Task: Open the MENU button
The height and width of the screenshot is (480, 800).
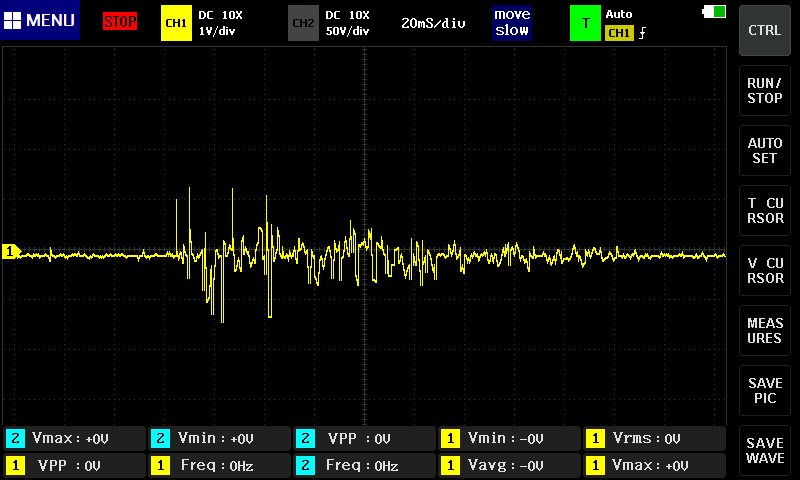Action: 40,21
